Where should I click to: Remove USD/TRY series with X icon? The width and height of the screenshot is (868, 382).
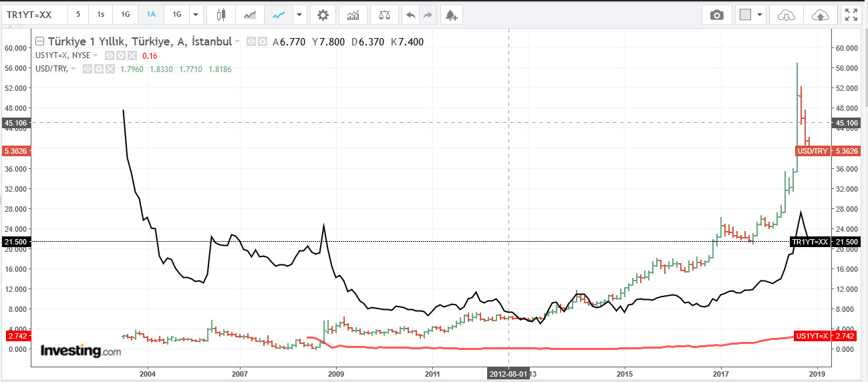coord(110,69)
